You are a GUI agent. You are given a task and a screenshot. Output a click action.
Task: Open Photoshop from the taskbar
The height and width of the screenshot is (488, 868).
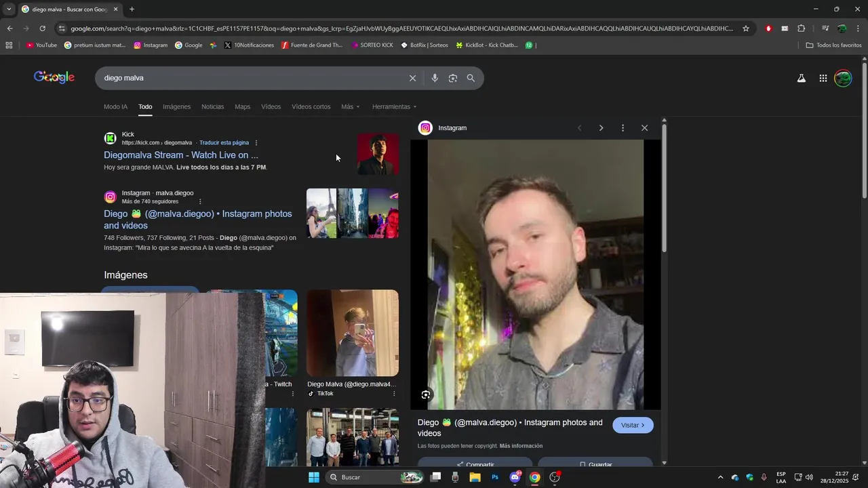coord(495,477)
